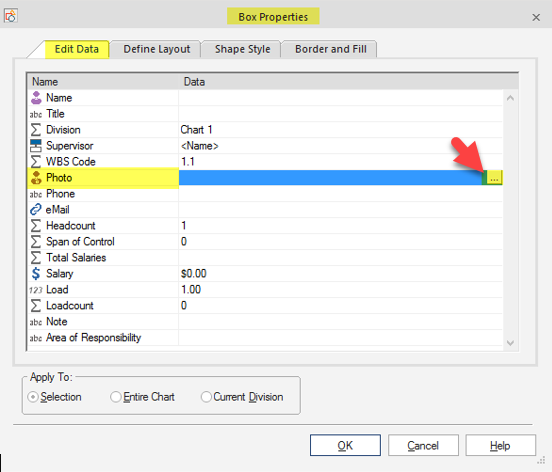This screenshot has width=552, height=472.
Task: Click the Name field person icon
Action: pos(36,98)
